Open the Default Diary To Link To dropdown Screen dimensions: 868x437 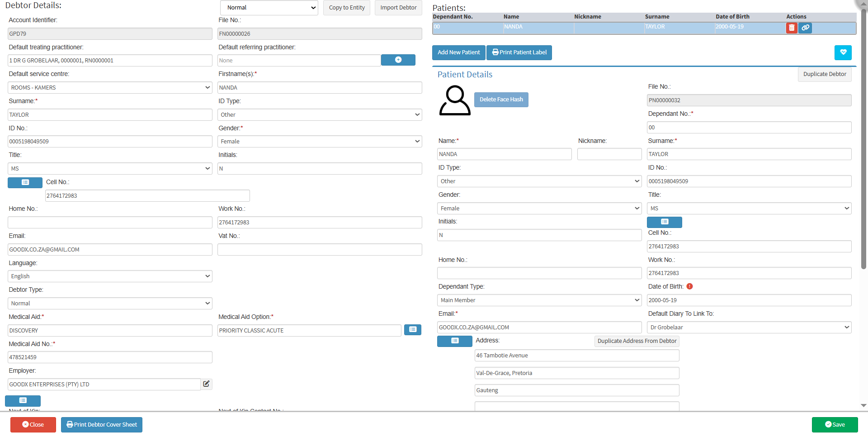pos(749,328)
